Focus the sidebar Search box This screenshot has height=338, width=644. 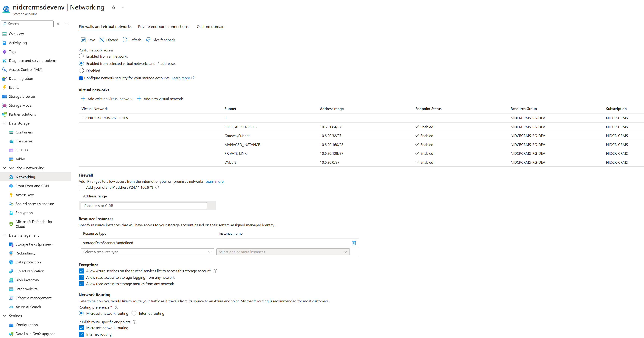[x=27, y=24]
